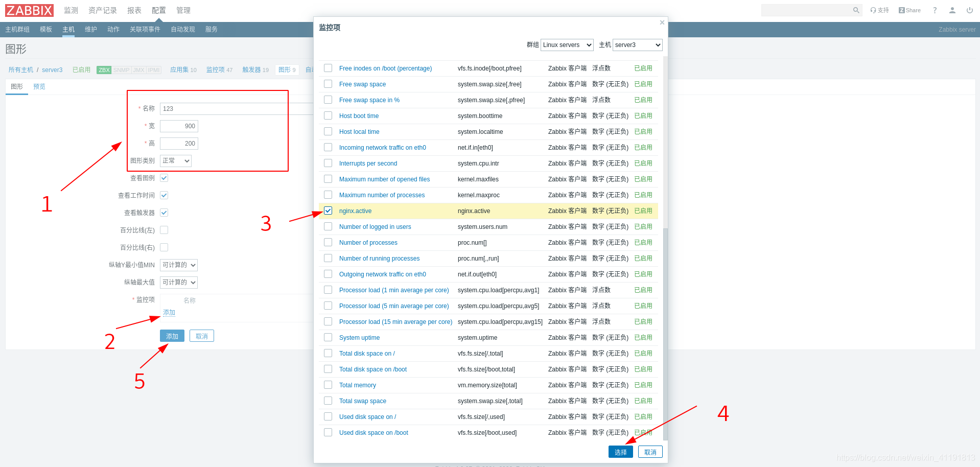Open the server3 breadcrumb link
This screenshot has height=467, width=980.
tap(52, 70)
